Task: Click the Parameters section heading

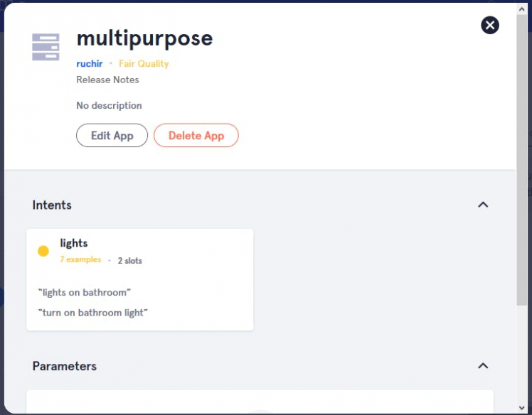Action: [x=64, y=366]
